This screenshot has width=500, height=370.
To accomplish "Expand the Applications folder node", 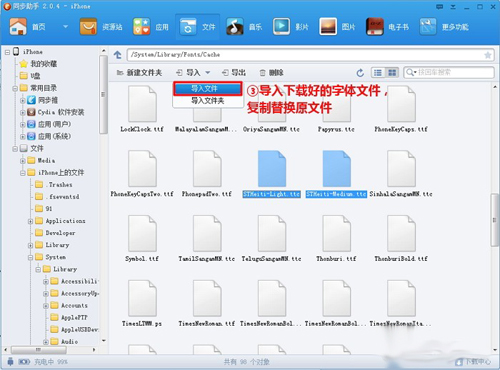I will coord(30,221).
